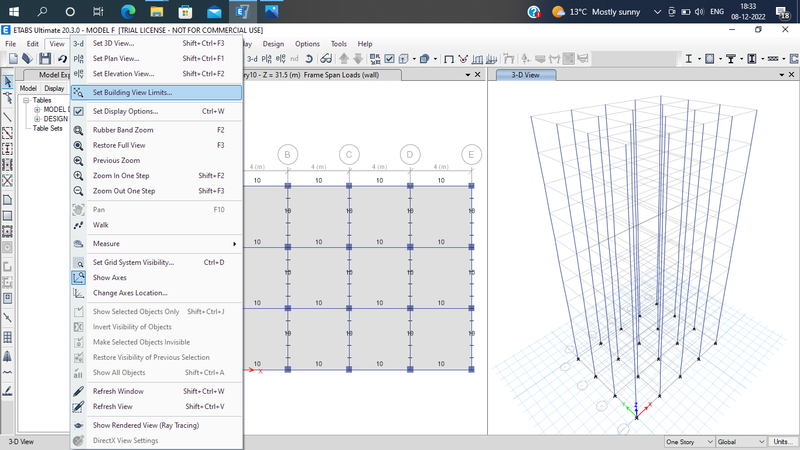Image resolution: width=800 pixels, height=450 pixels.
Task: Click the display options checkmark toolbar icon
Action: (x=390, y=59)
